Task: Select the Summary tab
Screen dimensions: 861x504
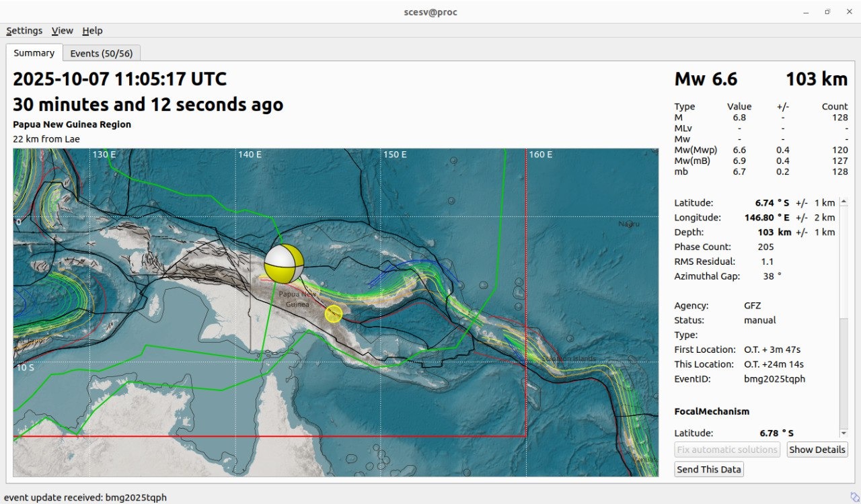Action: [34, 53]
